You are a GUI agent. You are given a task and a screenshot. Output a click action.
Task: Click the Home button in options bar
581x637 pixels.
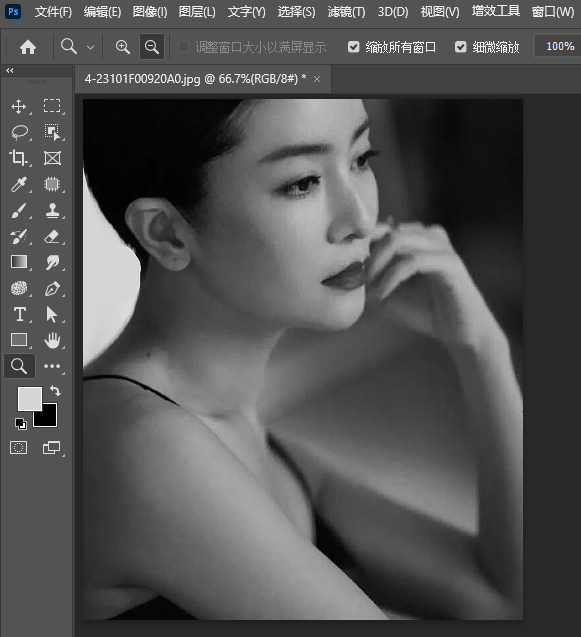point(28,47)
